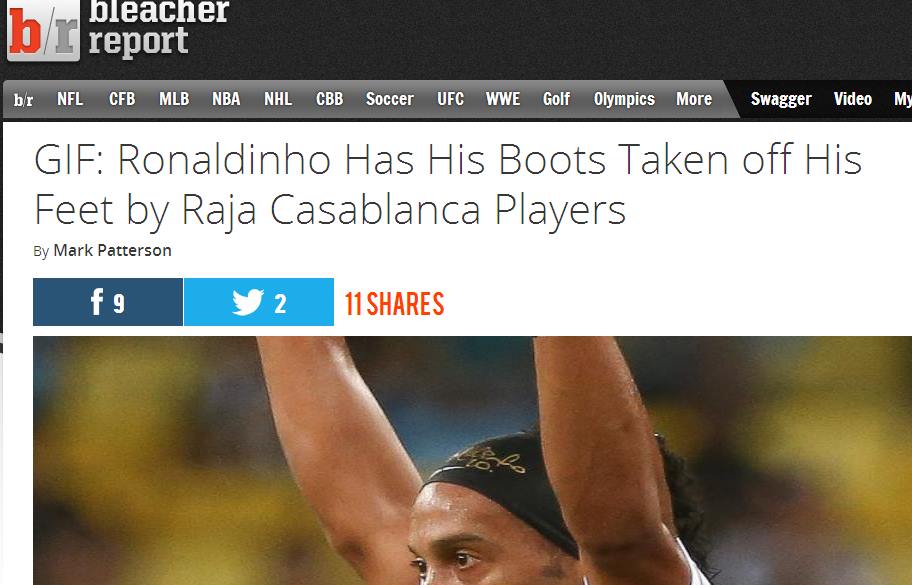Click the Golf navigation item
912x585 pixels.
click(x=557, y=99)
